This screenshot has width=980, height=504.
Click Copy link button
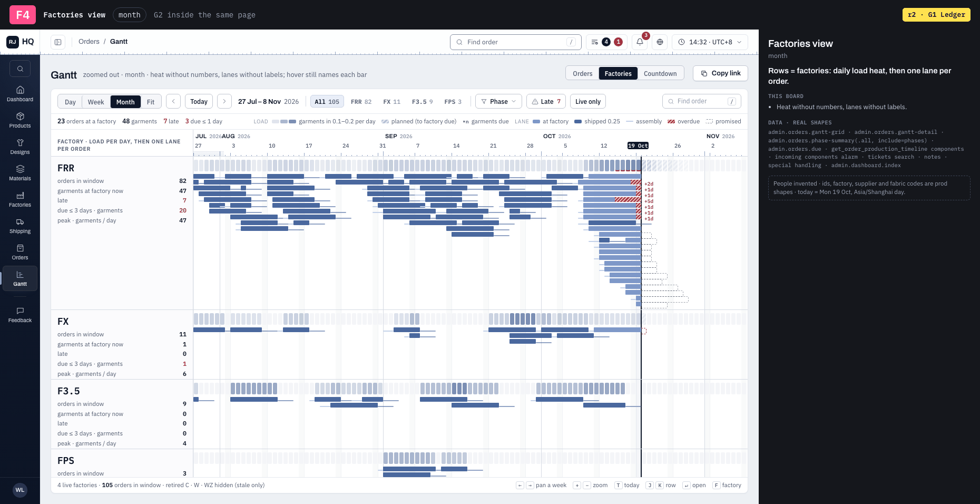[720, 73]
